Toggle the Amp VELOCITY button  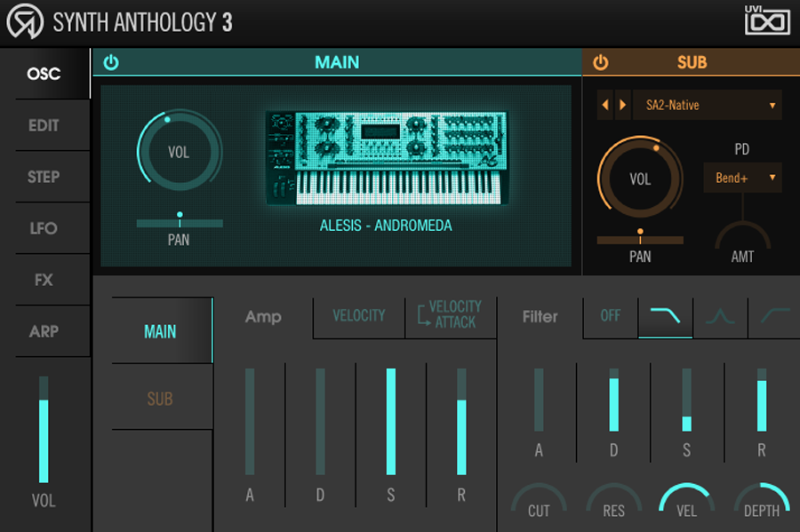[359, 316]
